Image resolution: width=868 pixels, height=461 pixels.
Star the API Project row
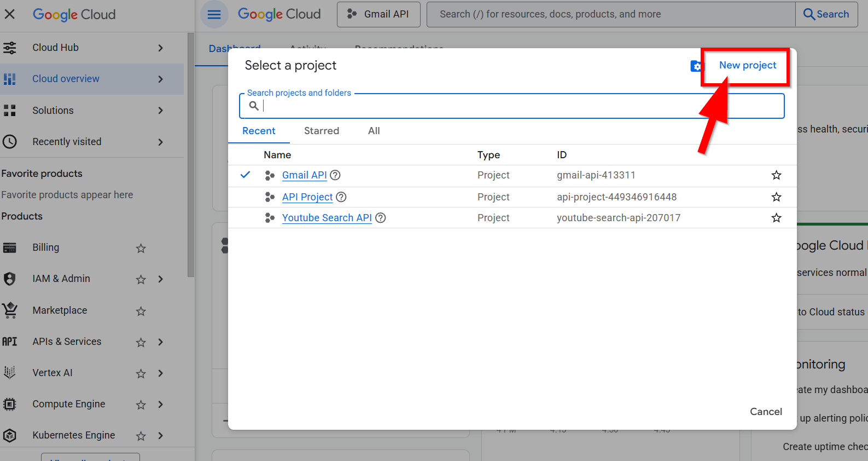click(x=776, y=197)
